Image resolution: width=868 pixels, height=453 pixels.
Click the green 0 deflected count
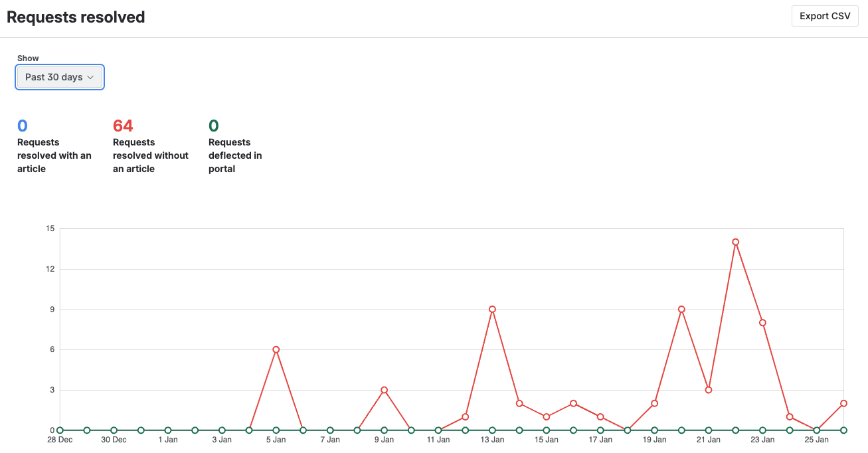pyautogui.click(x=213, y=126)
